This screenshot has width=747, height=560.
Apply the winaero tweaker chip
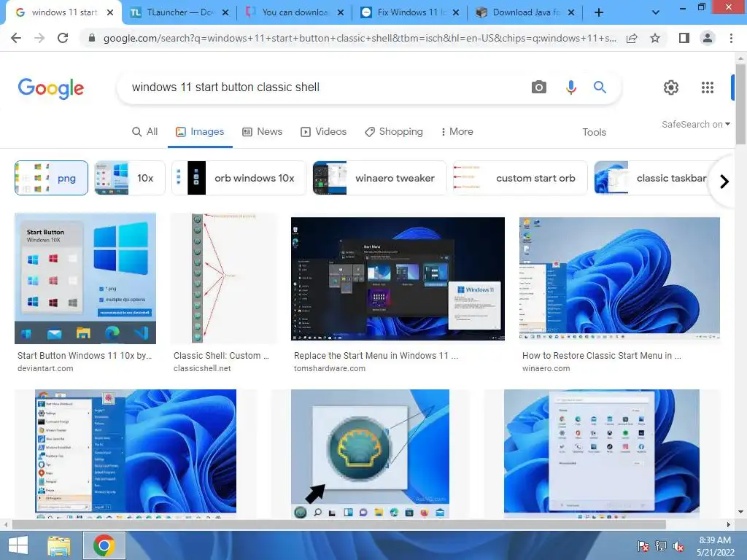coord(379,178)
